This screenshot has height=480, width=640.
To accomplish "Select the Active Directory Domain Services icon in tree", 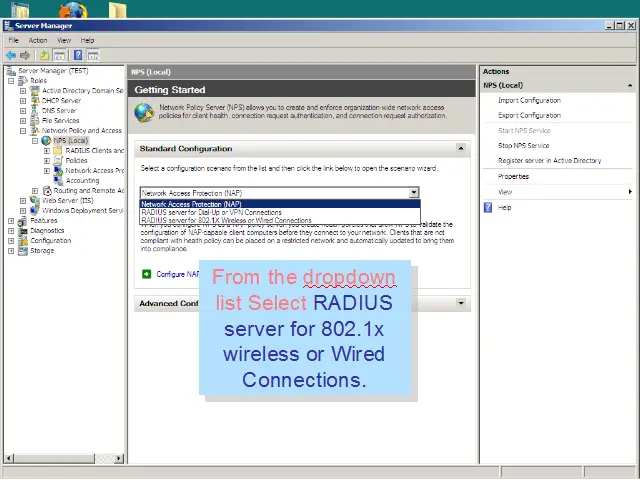I will click(x=35, y=91).
